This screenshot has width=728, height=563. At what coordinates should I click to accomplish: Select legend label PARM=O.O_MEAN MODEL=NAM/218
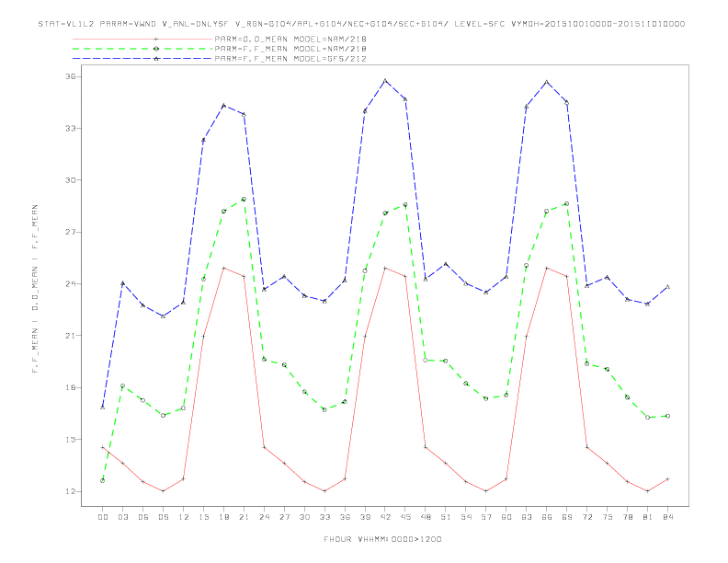[x=290, y=39]
